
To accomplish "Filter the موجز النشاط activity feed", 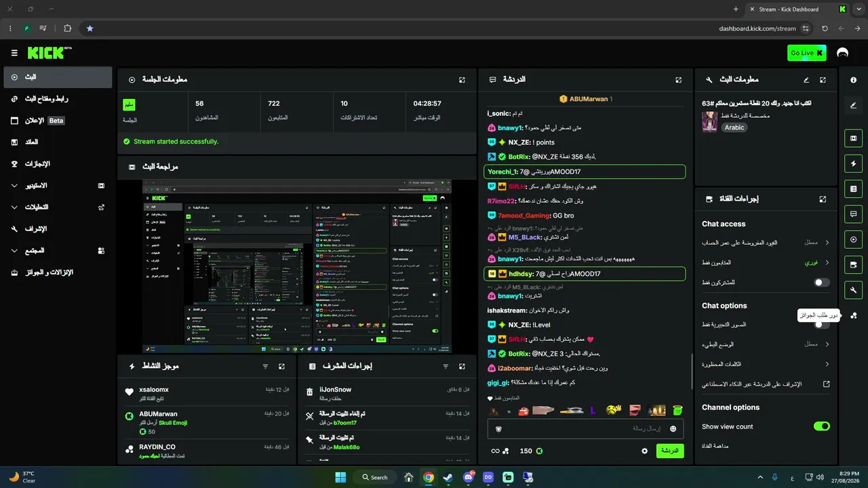I will click(265, 367).
